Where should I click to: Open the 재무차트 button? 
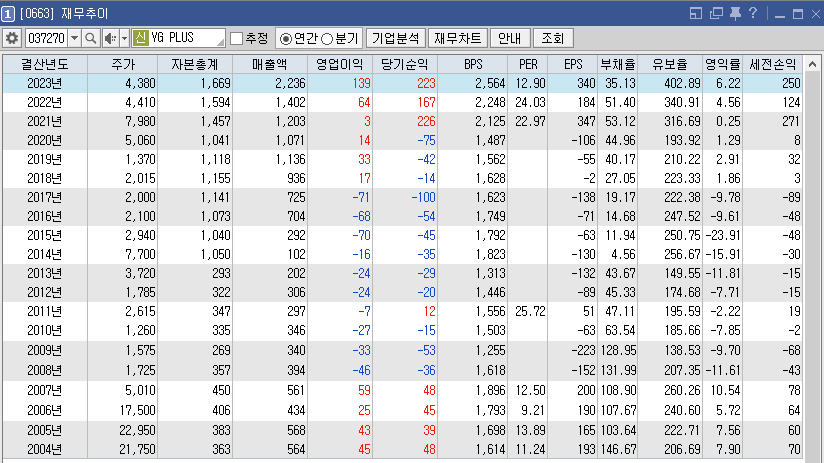458,38
